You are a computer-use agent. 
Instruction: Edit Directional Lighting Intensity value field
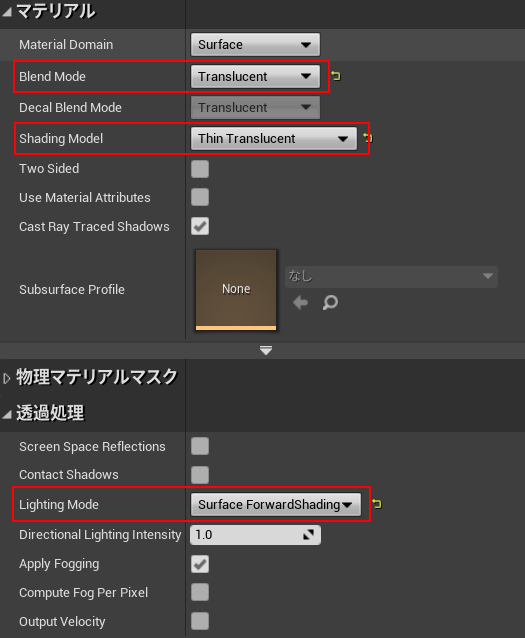click(x=255, y=535)
